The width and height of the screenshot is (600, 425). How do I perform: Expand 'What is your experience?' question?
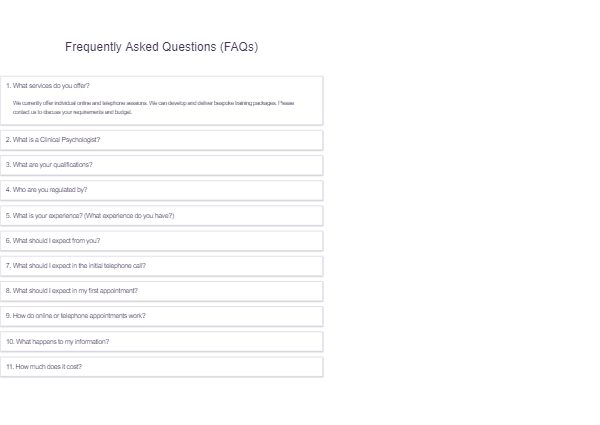[x=161, y=216]
